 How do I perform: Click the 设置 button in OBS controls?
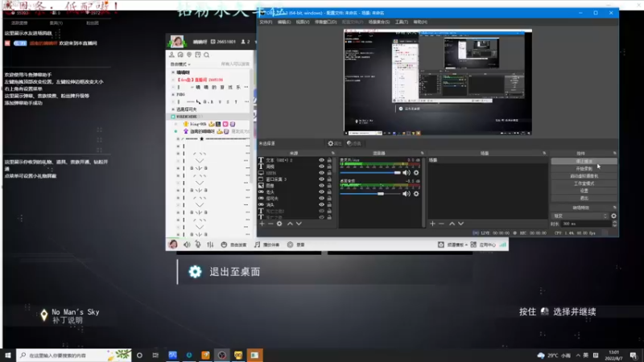coord(584,191)
